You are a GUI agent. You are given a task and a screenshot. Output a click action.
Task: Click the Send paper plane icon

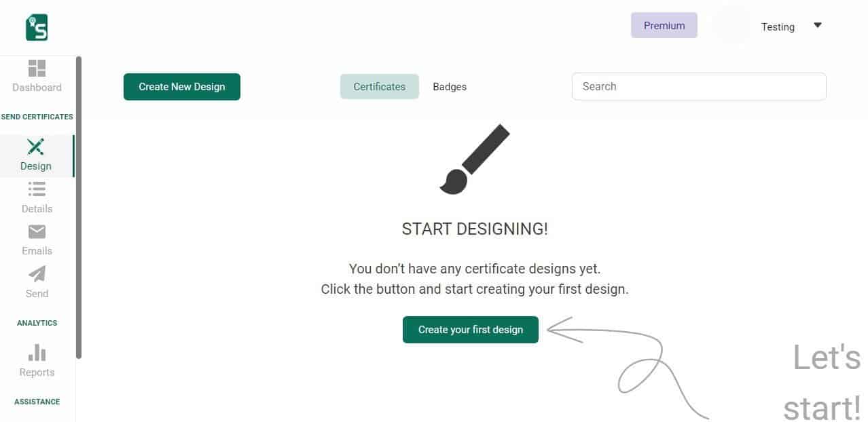37,274
